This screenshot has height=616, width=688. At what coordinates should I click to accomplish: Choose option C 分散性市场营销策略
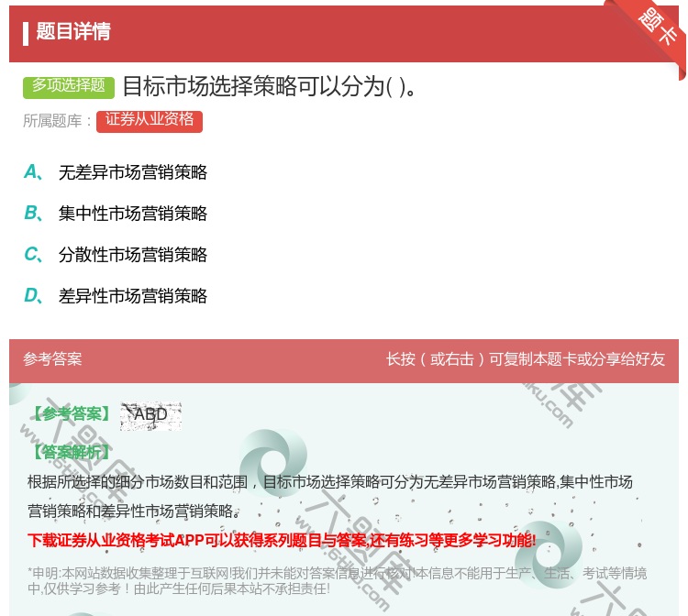132,255
